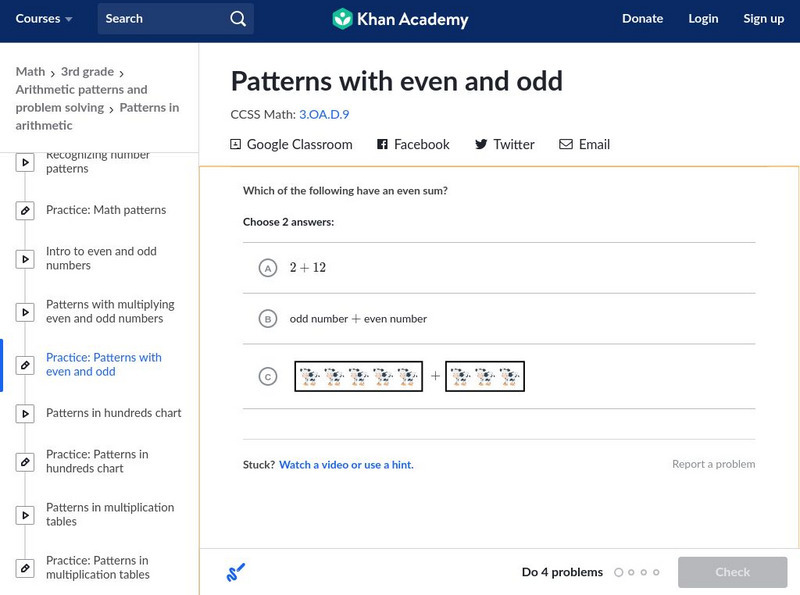Click the first problem progress dot
The image size is (800, 595).
pyautogui.click(x=619, y=573)
